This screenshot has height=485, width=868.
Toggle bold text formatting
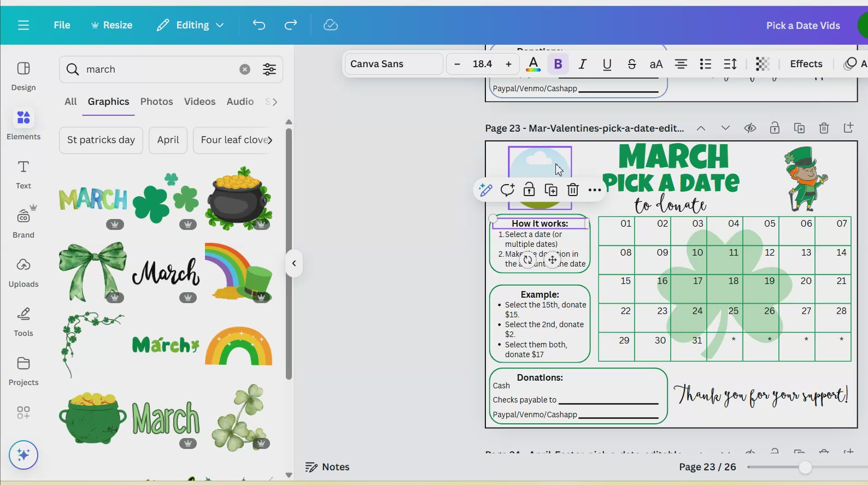tap(558, 64)
